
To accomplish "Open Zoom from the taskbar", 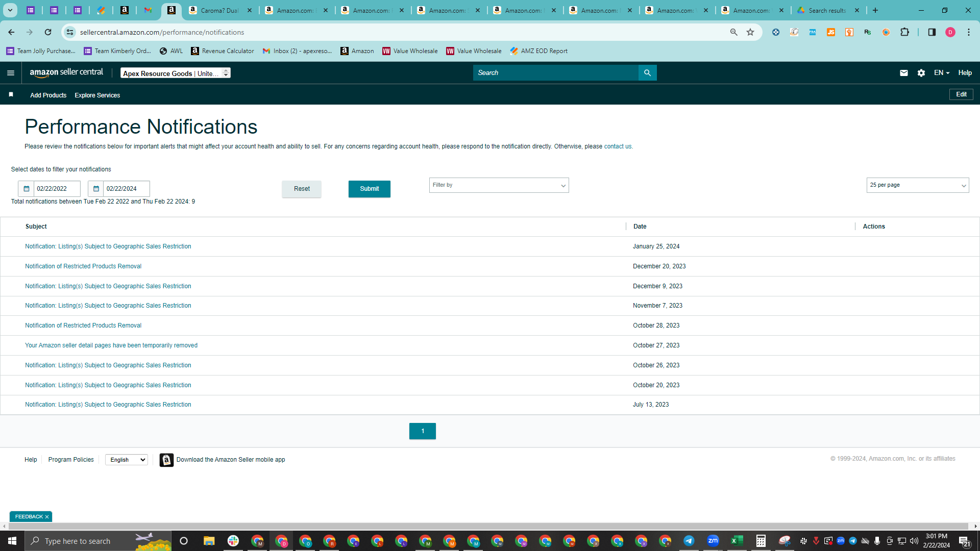I will [713, 541].
